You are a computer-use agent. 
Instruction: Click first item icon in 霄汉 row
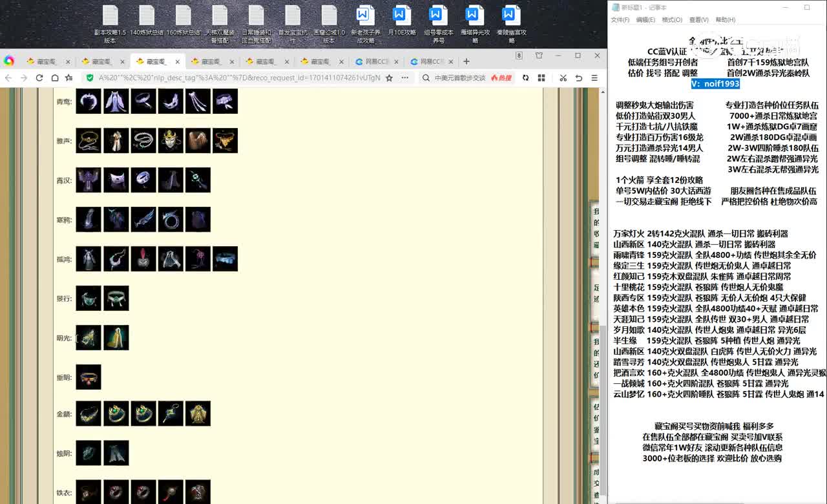click(x=89, y=180)
